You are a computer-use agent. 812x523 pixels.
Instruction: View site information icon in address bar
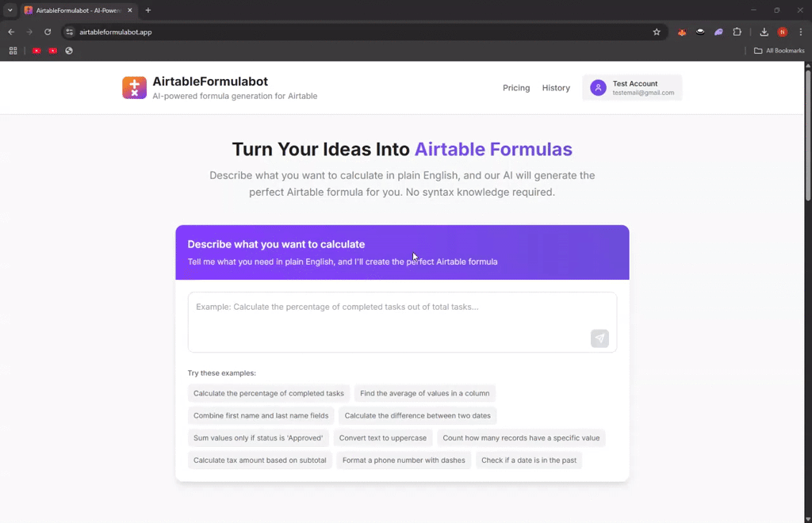tap(70, 32)
